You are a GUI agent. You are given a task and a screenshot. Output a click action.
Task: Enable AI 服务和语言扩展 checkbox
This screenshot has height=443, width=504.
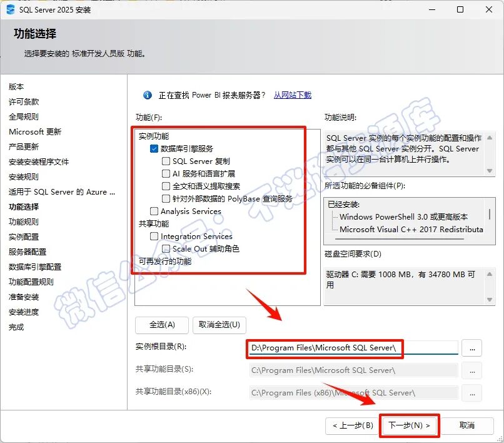coord(166,173)
